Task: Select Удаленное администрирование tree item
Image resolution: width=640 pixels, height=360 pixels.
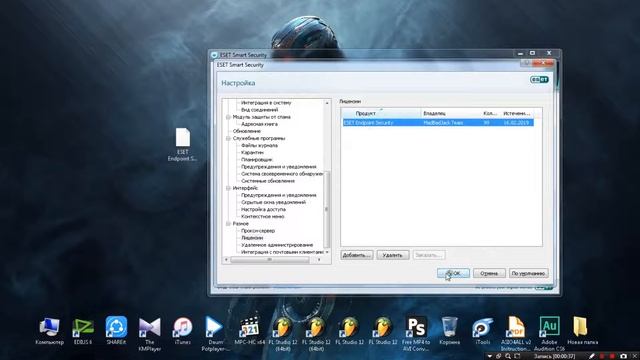Action: tap(277, 245)
